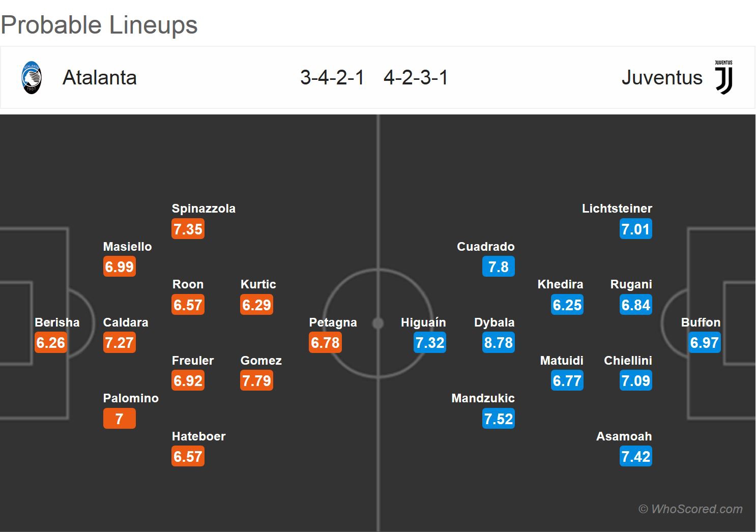
Task: Click the Petagna player name
Action: [x=333, y=322]
